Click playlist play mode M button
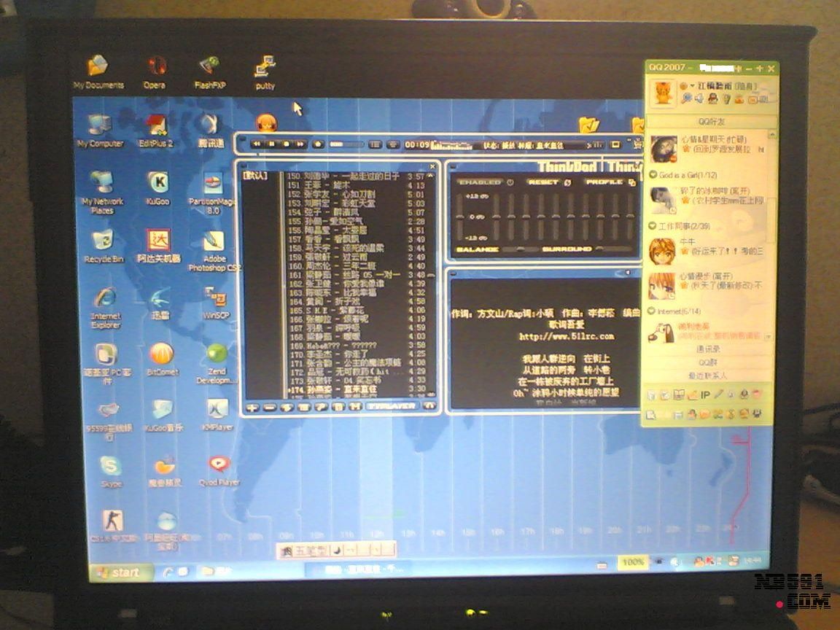 354,407
